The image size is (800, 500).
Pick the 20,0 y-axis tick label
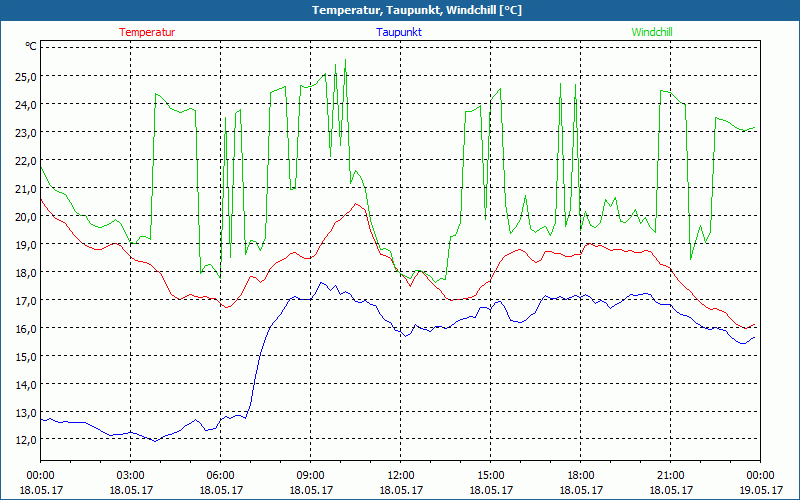[x=25, y=216]
